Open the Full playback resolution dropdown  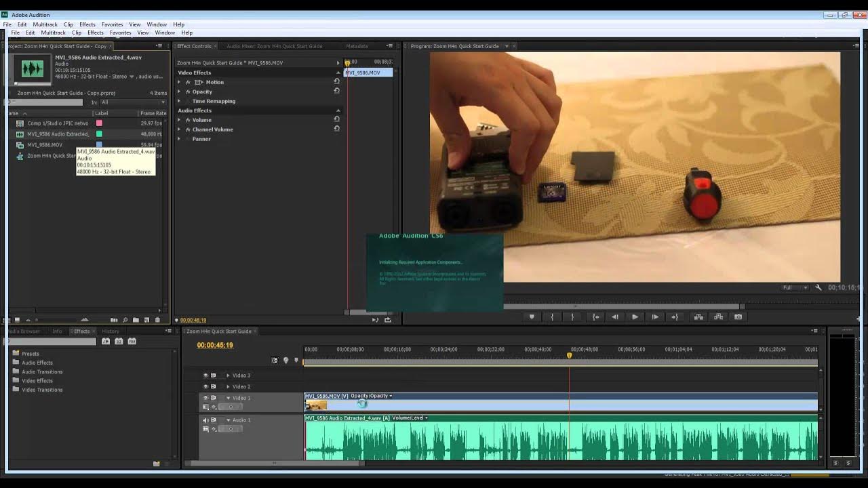tap(797, 287)
